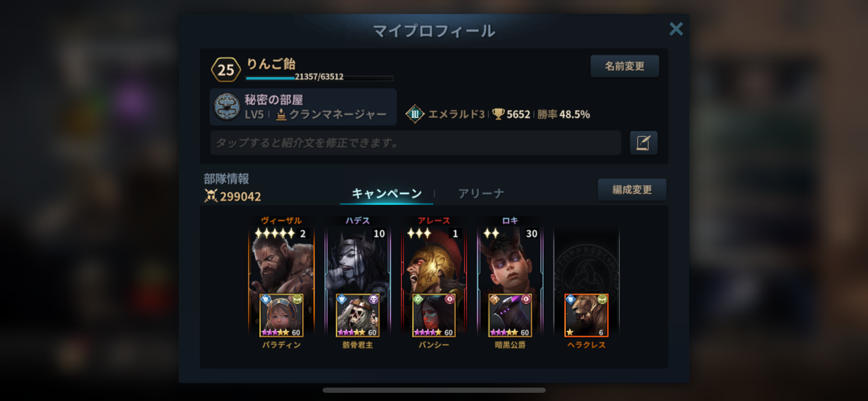
Task: Switch to the アリーナ tab
Action: [481, 194]
